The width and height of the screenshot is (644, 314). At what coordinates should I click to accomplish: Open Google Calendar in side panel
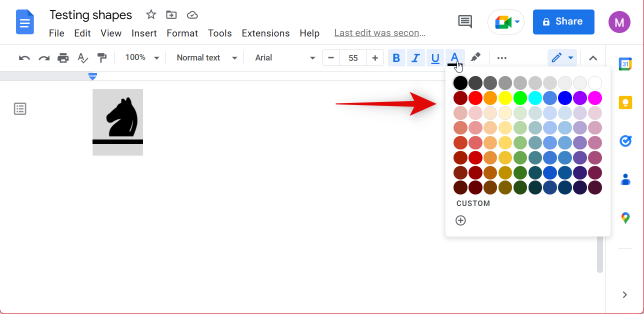[x=625, y=64]
